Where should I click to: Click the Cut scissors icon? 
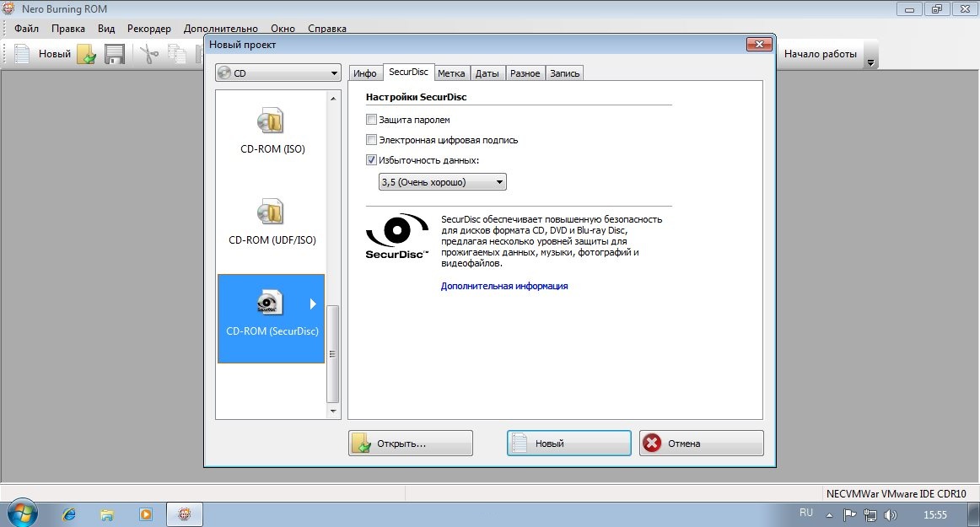point(148,54)
